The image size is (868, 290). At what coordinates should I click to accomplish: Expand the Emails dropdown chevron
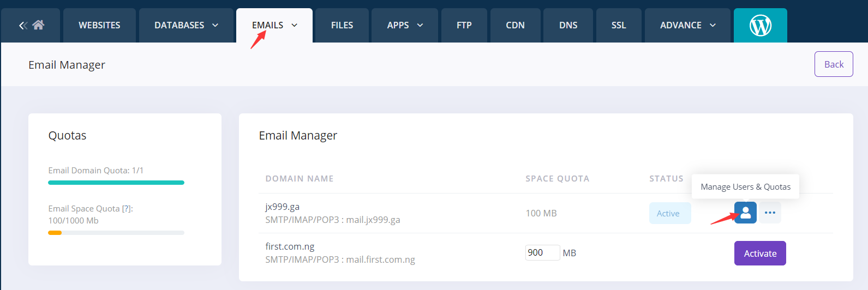click(x=295, y=25)
